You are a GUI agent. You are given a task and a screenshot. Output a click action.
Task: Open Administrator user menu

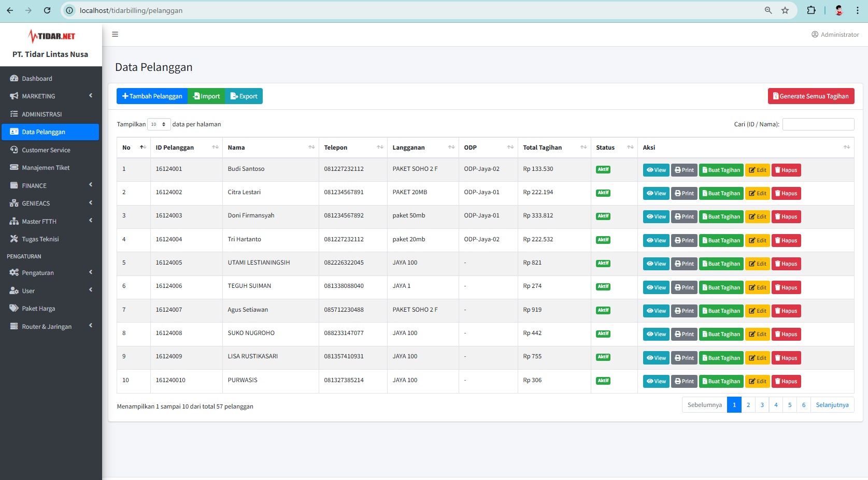click(x=835, y=35)
